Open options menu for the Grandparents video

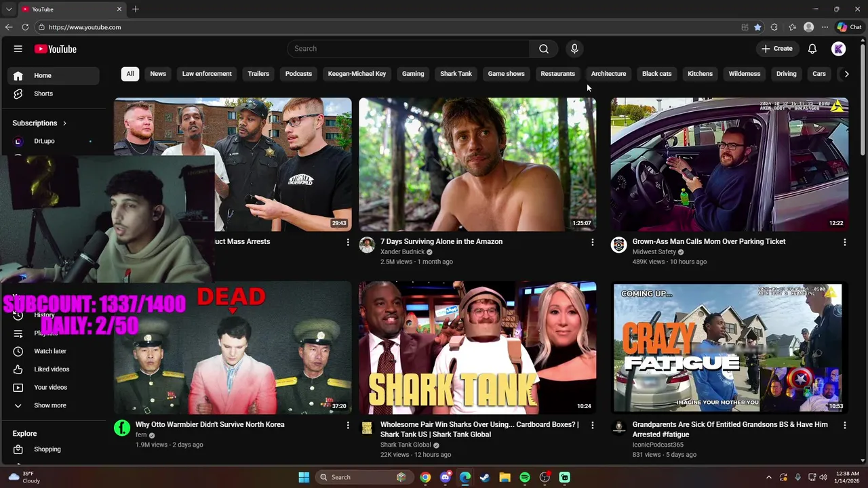click(844, 425)
